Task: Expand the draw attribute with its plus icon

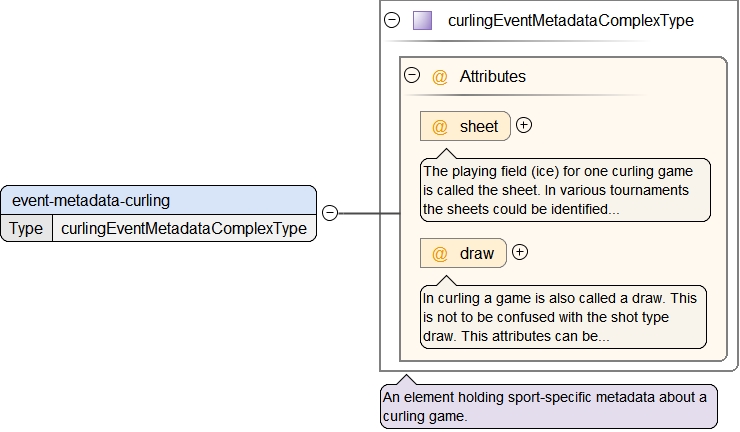Action: 519,252
